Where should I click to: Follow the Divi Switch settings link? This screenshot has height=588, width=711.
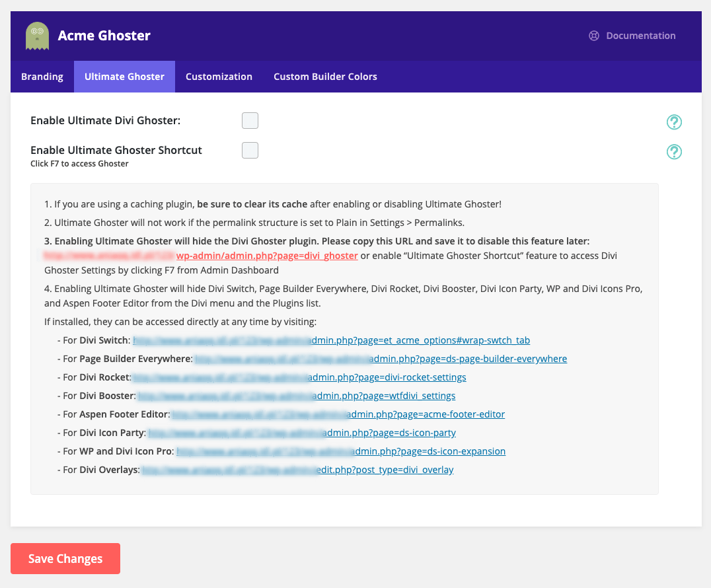[332, 340]
